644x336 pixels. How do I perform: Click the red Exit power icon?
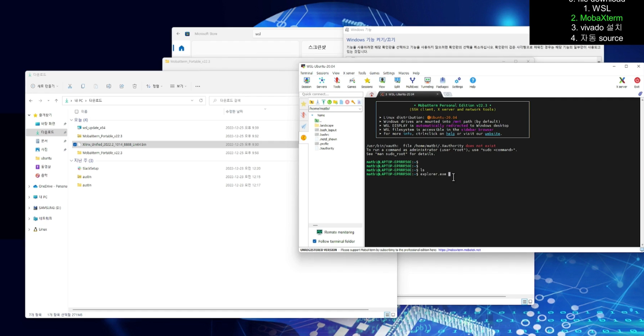tap(637, 82)
